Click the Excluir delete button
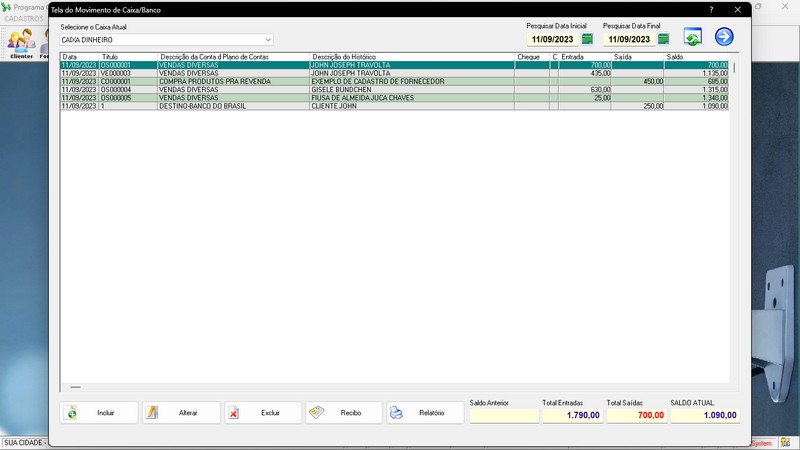Image resolution: width=800 pixels, height=450 pixels. pos(263,413)
